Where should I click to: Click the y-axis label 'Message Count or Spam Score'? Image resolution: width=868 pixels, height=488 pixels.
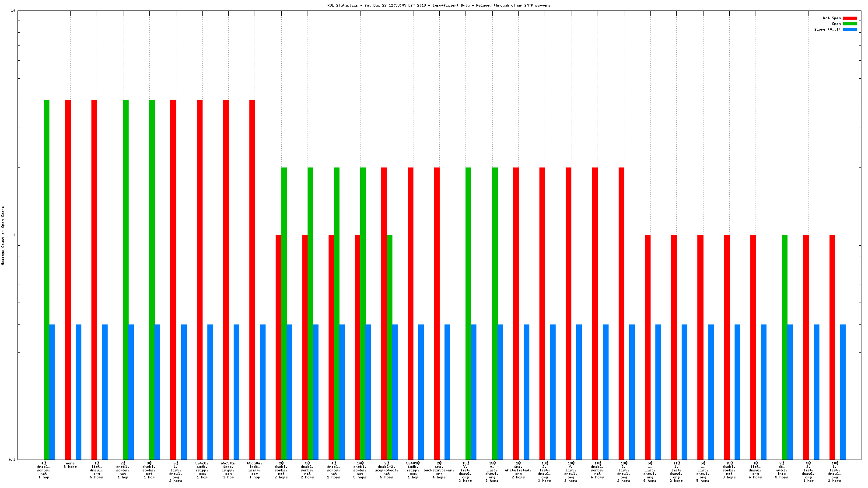[x=3, y=235]
